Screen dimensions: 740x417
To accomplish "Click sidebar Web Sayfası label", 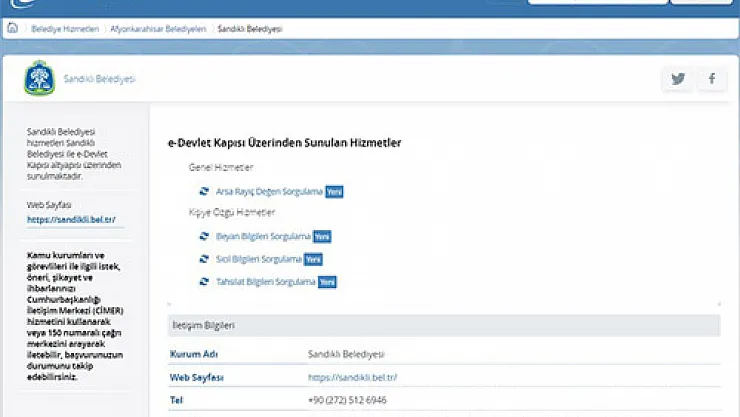I will 49,205.
